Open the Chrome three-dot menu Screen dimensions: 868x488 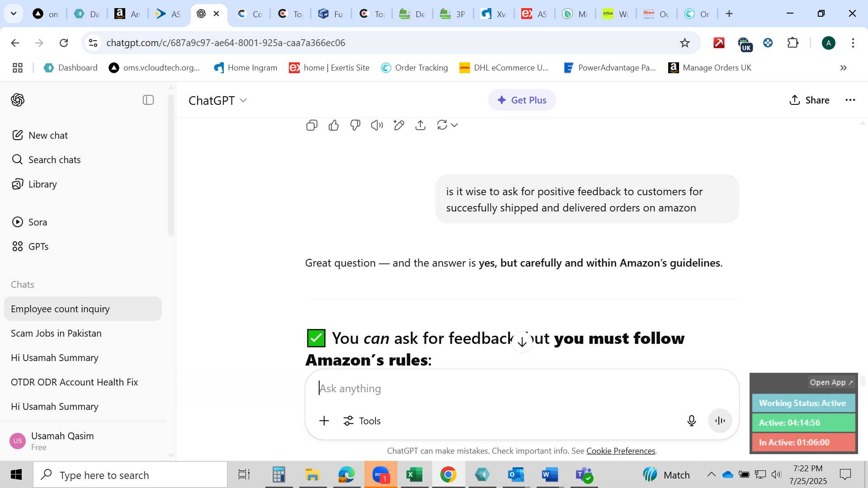[x=853, y=42]
